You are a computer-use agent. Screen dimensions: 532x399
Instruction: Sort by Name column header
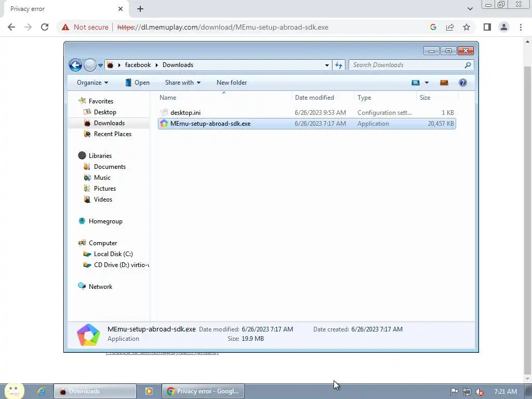click(224, 98)
